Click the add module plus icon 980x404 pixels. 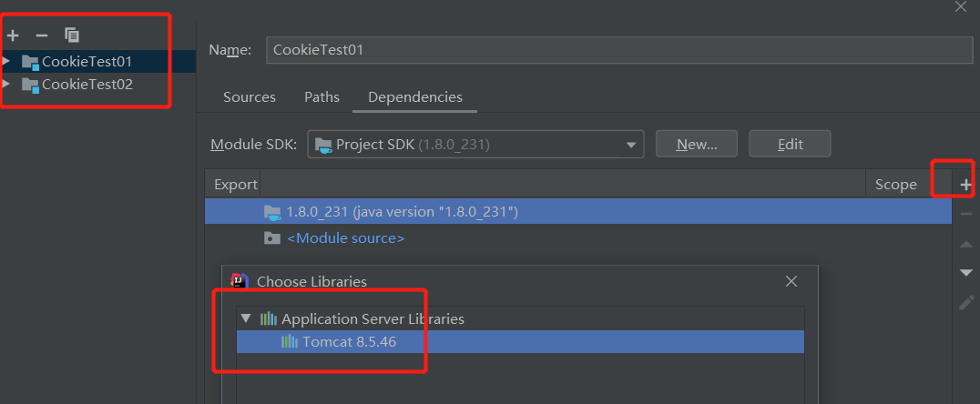[x=13, y=35]
